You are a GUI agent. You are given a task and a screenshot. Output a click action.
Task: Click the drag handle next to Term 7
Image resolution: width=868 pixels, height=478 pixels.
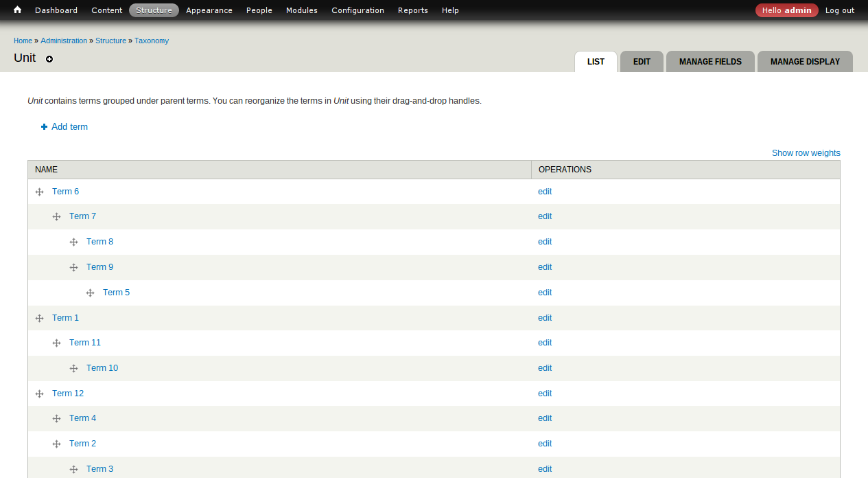(56, 217)
